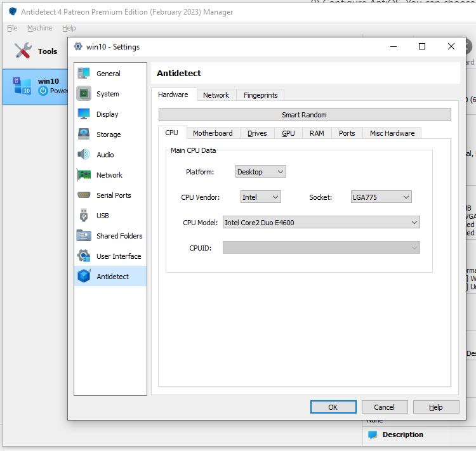Select the CPU sub-tab
Screen dimensions: 476x451
point(172,133)
